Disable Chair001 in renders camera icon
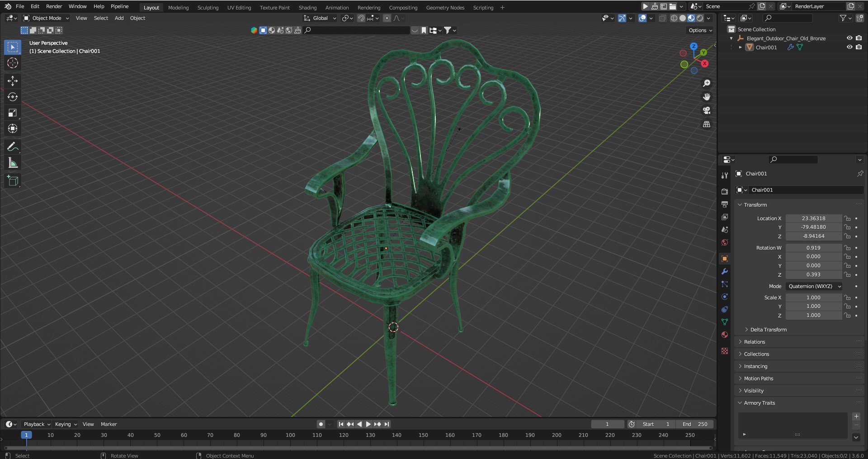 click(859, 47)
